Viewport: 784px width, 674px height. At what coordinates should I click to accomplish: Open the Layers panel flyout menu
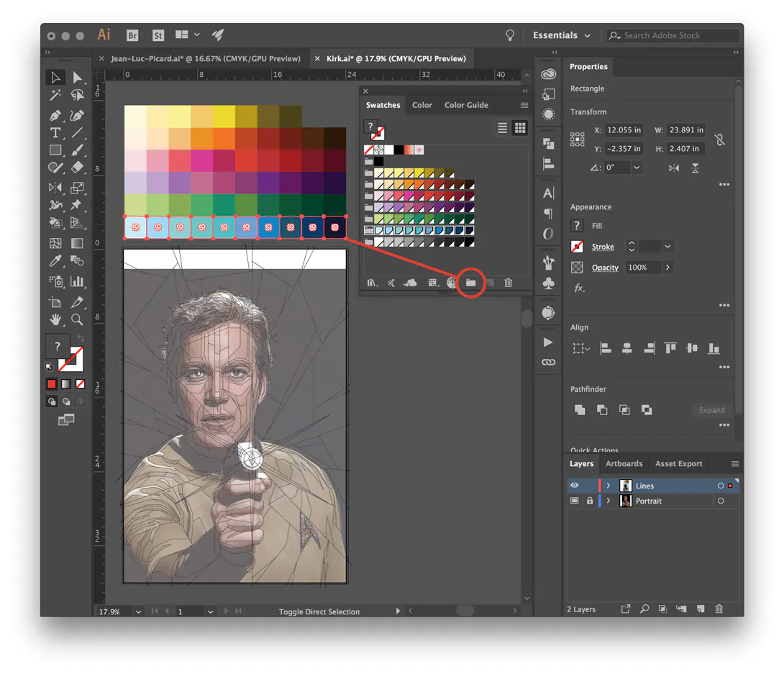(x=735, y=463)
